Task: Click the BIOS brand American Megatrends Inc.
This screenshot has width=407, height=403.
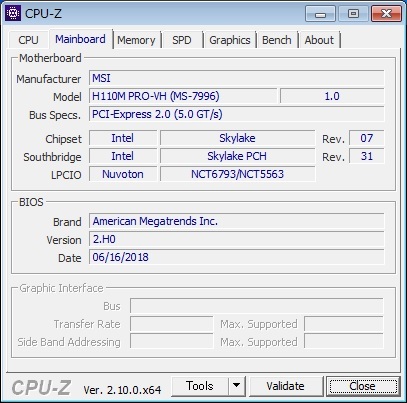Action: (237, 221)
